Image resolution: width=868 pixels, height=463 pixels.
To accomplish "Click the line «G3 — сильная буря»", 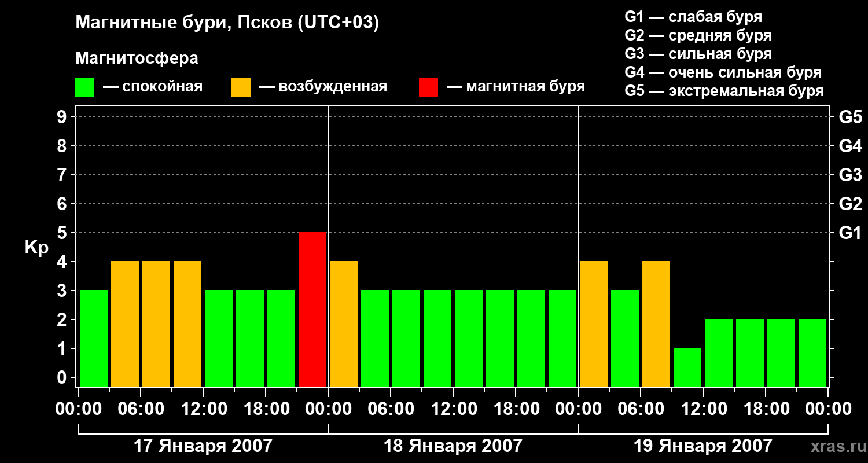I will 698,54.
